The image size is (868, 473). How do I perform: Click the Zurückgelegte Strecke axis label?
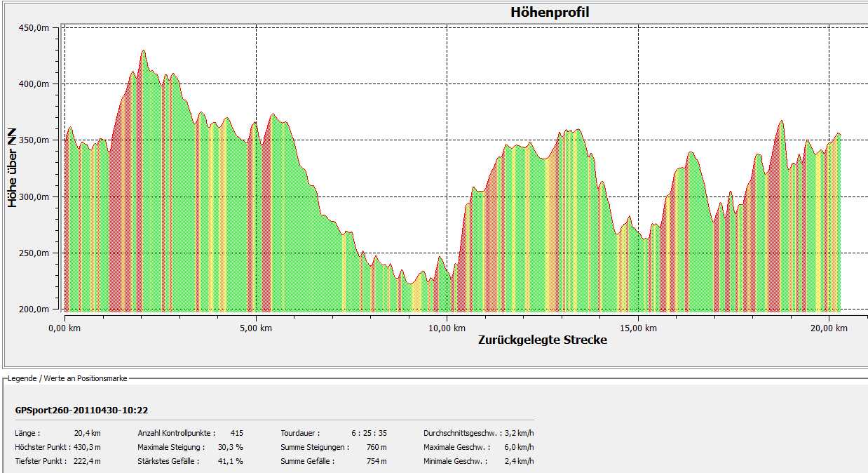[x=542, y=340]
